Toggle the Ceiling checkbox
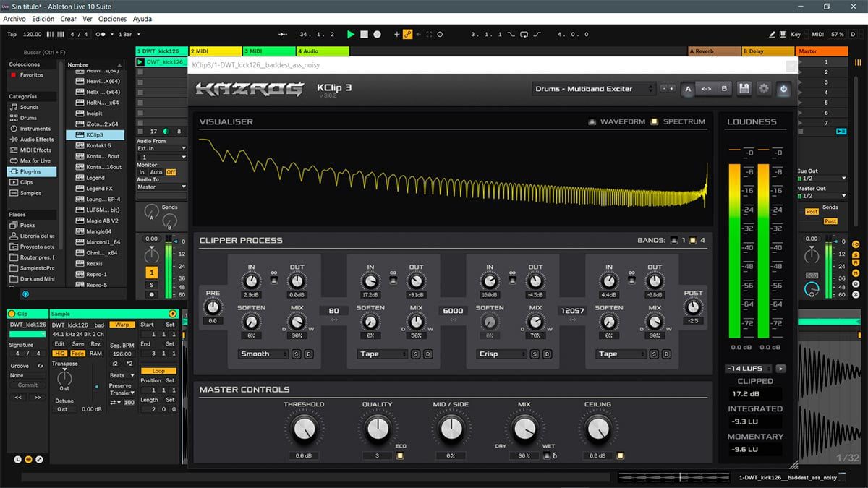 pyautogui.click(x=620, y=456)
